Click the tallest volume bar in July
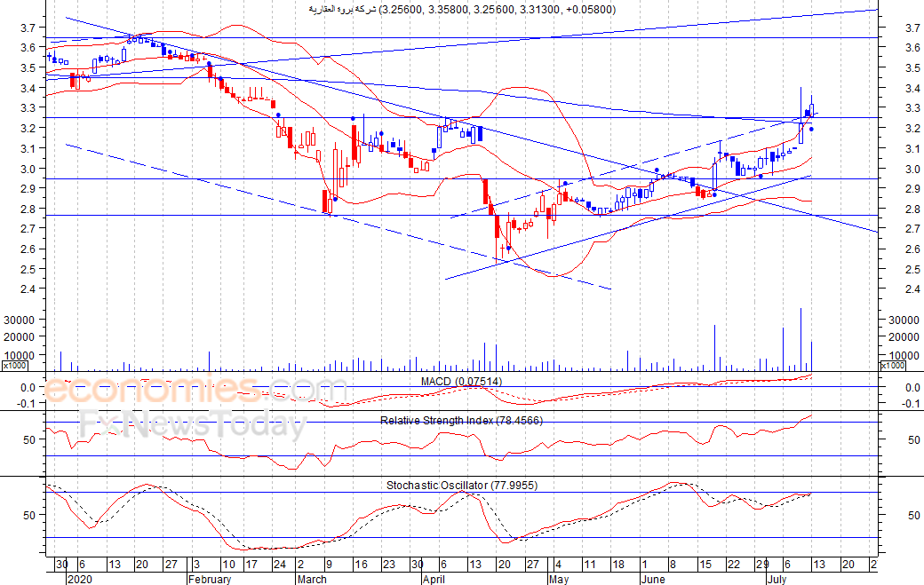This screenshot has width=924, height=585. 801,339
